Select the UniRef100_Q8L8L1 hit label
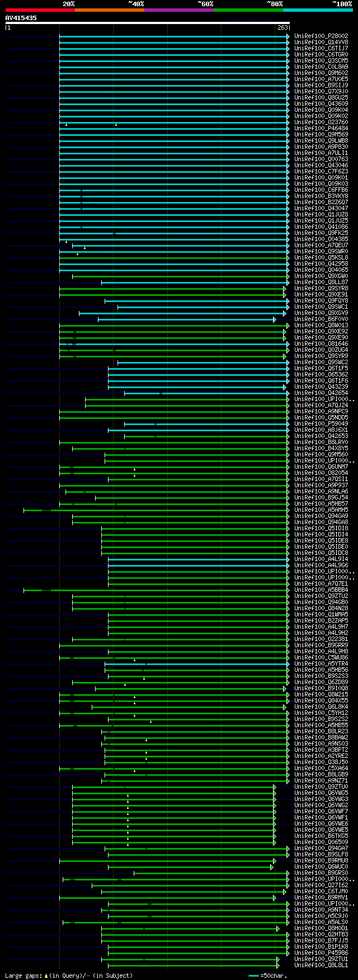358x980 pixels. 321,965
